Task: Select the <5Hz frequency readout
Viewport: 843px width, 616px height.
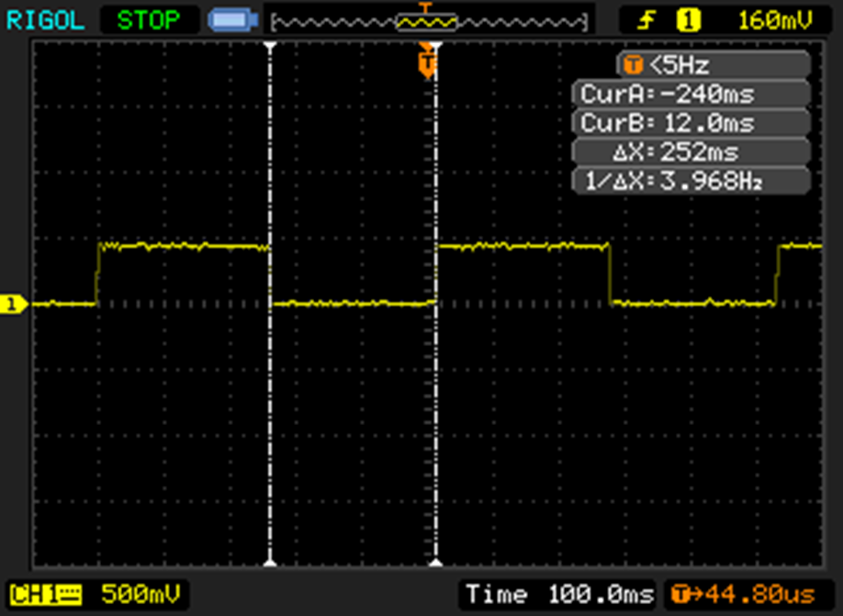Action: click(680, 65)
